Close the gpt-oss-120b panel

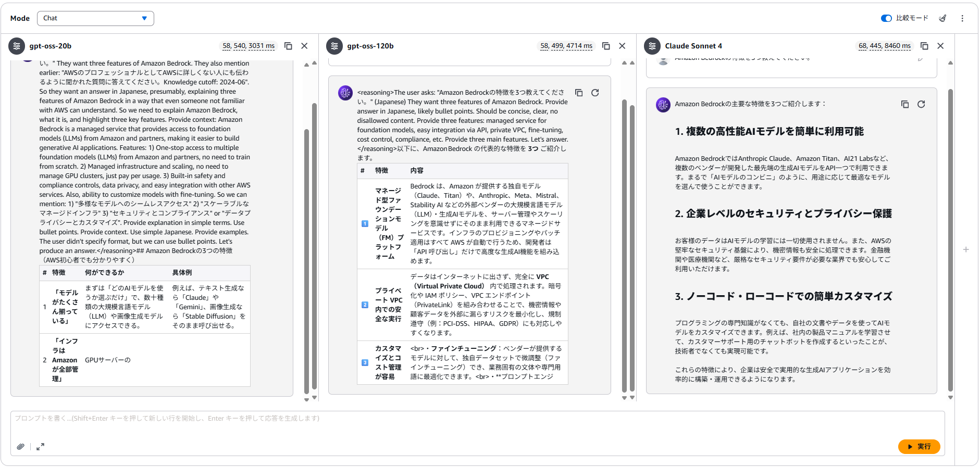[x=622, y=46]
